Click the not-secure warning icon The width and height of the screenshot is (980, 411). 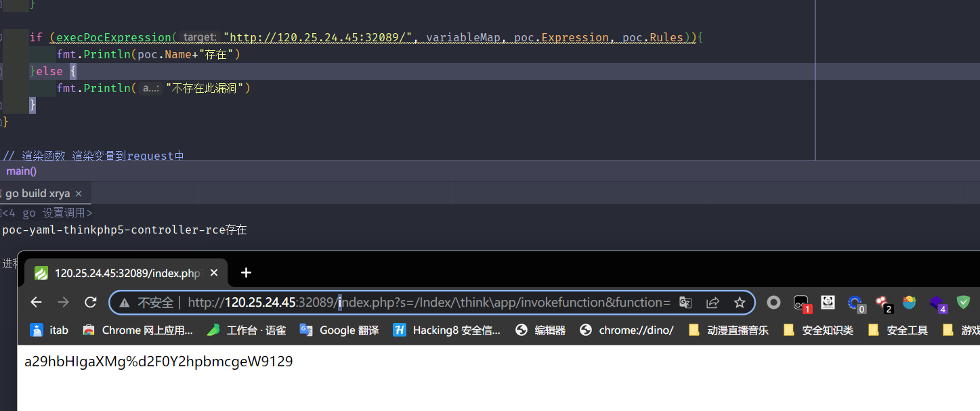tap(124, 303)
